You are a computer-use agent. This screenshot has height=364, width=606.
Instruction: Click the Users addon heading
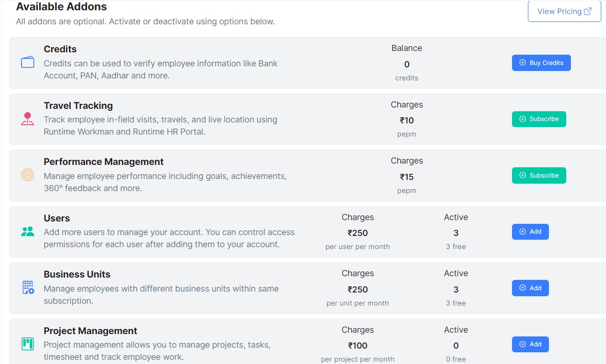click(57, 218)
